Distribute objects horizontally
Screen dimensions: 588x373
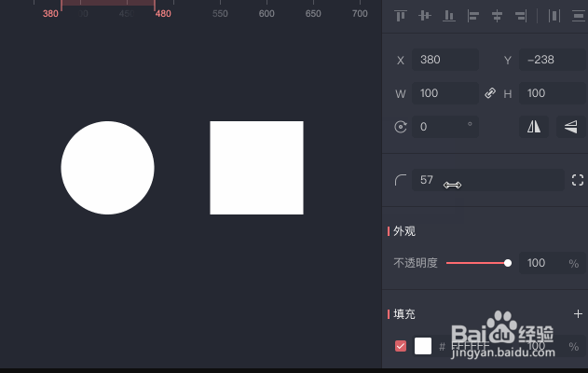coord(554,16)
